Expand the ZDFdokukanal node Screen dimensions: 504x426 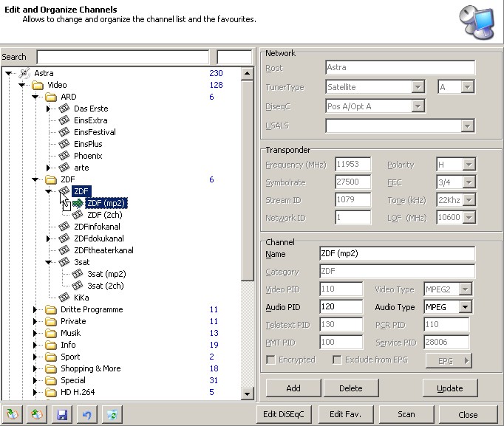[x=48, y=238]
